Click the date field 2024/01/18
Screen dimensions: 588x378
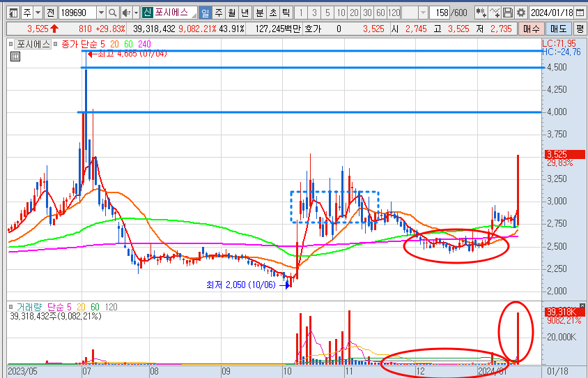tap(552, 13)
